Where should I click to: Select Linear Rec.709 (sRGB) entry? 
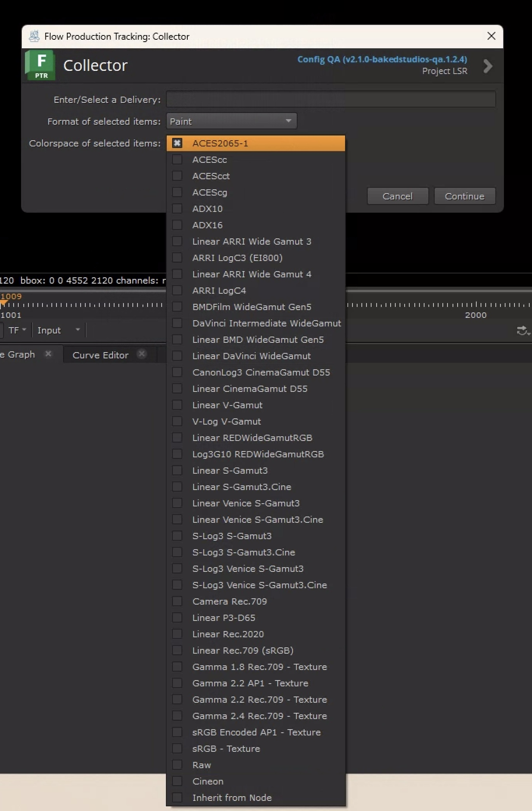pyautogui.click(x=256, y=650)
